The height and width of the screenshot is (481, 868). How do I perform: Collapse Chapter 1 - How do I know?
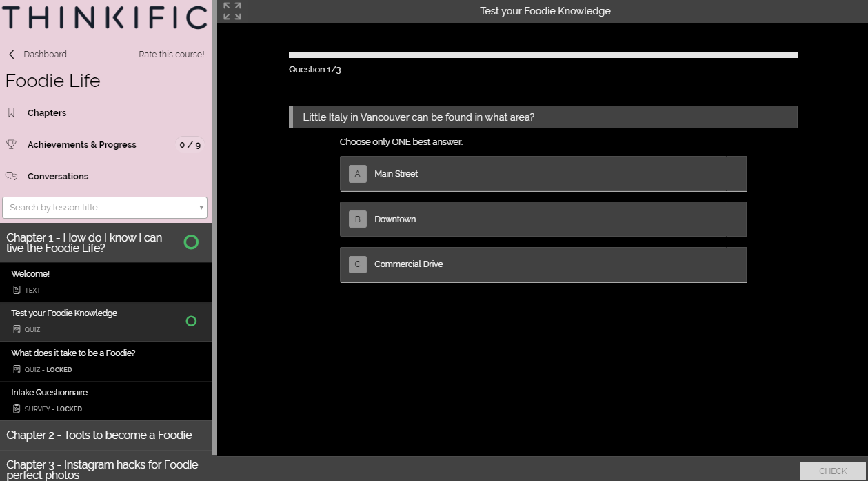tap(106, 242)
